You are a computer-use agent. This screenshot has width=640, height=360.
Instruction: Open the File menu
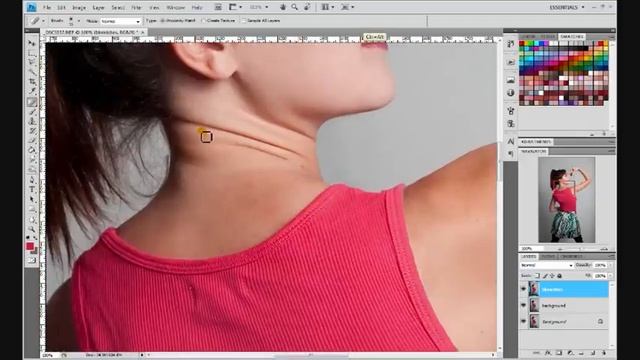(47, 7)
